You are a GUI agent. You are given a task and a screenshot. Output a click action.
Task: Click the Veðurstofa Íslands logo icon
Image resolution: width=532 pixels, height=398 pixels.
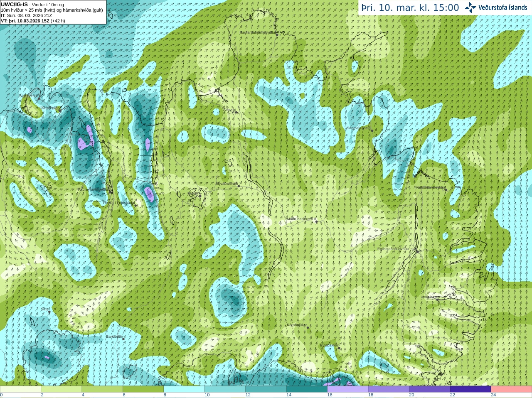[470, 7]
